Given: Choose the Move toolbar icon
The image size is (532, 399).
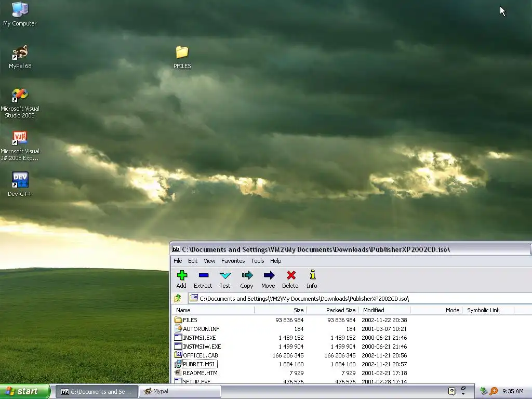Looking at the screenshot, I should [x=269, y=275].
